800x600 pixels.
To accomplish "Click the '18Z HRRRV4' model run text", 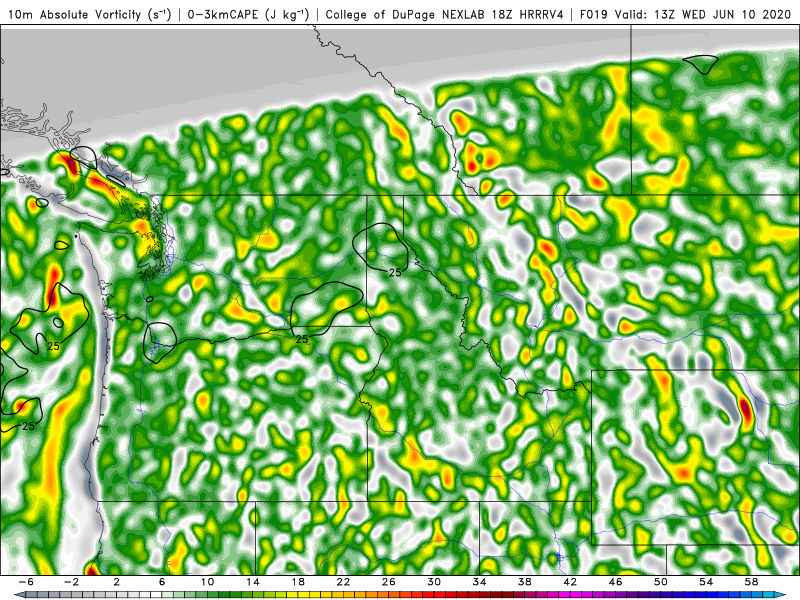I will pos(528,14).
